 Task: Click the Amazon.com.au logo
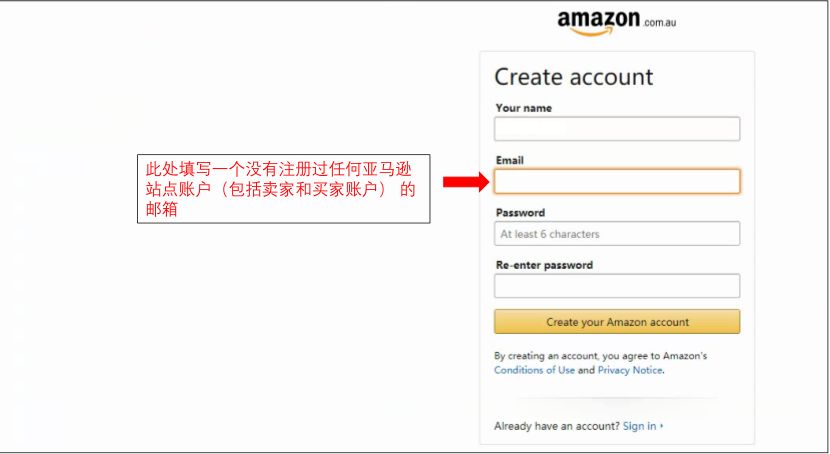click(617, 23)
